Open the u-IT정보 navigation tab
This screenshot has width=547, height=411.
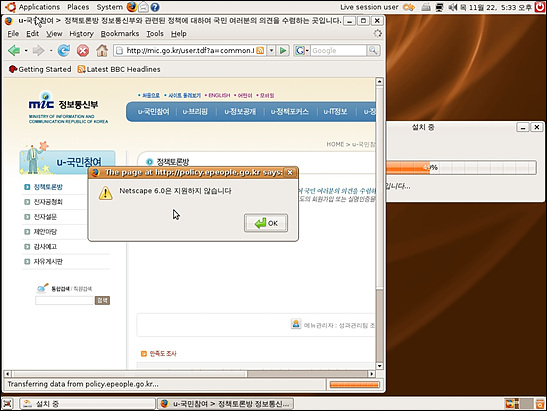click(x=335, y=112)
